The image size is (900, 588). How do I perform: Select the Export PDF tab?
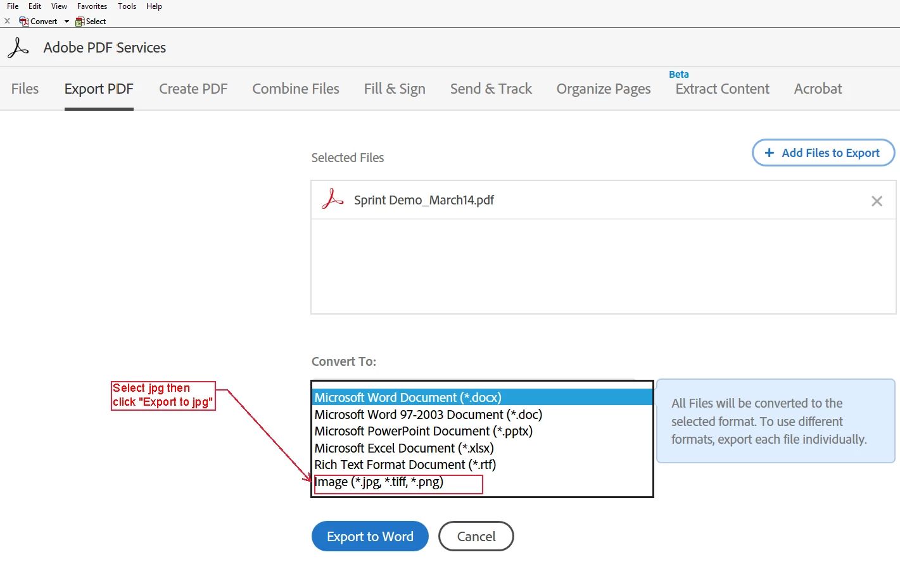coord(99,89)
